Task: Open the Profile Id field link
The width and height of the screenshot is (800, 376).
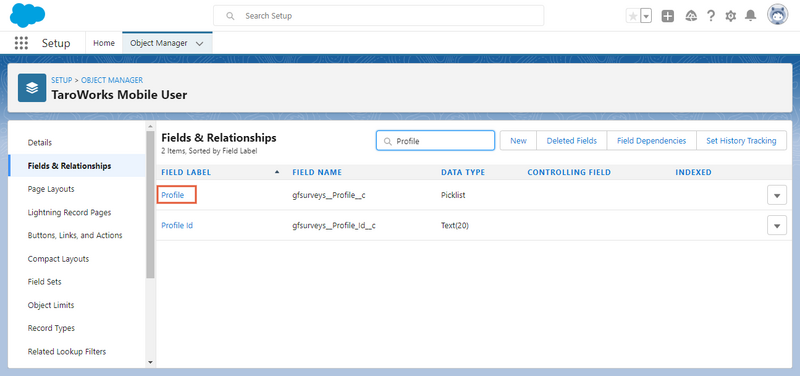Action: (177, 225)
